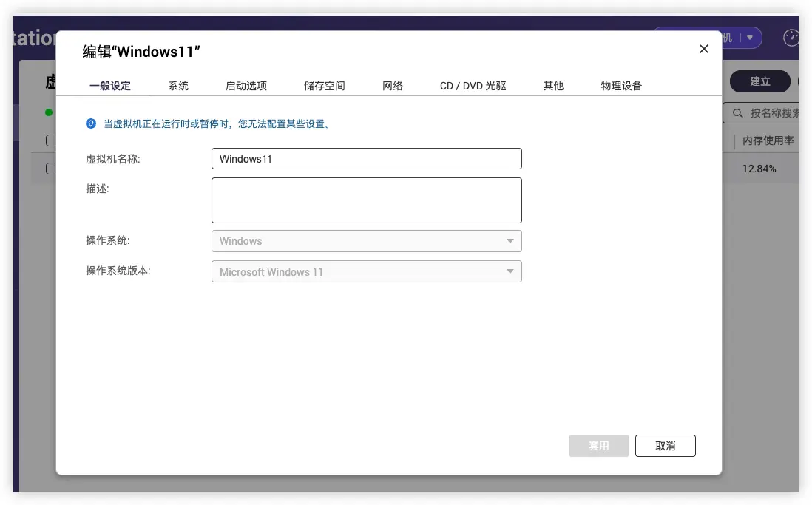
Task: Click the gauge icon in the header
Action: 791,38
